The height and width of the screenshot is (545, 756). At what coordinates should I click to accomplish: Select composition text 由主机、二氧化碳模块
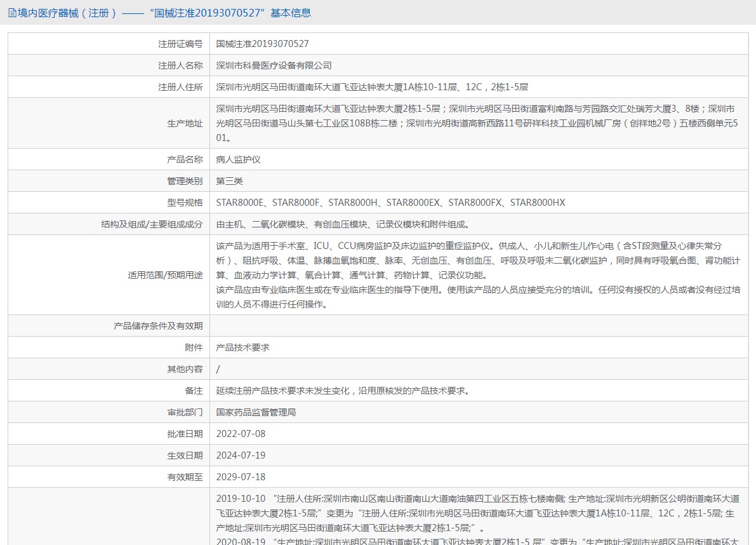343,224
